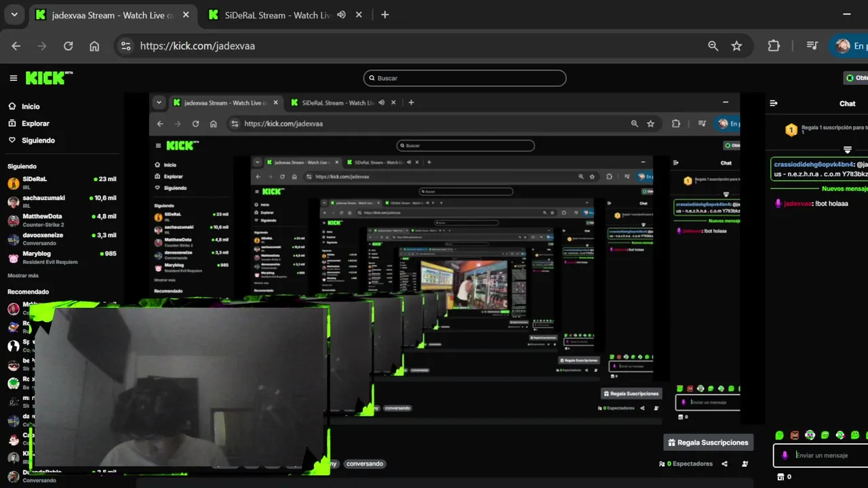Image resolution: width=868 pixels, height=488 pixels.
Task: Open the browser extensions puzzle icon
Action: point(774,46)
